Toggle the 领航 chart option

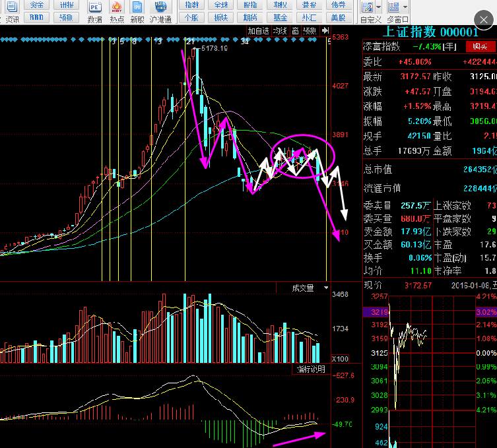[x=308, y=30]
